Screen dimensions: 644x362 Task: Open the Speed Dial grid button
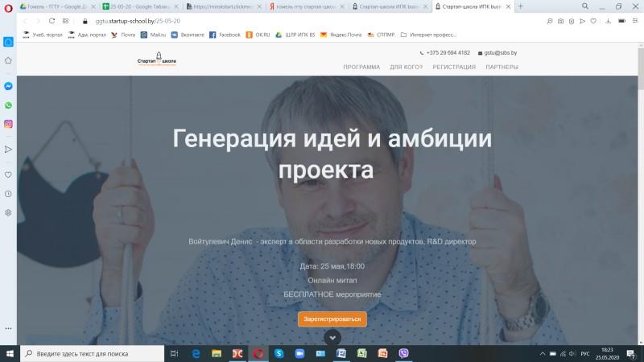[66, 21]
